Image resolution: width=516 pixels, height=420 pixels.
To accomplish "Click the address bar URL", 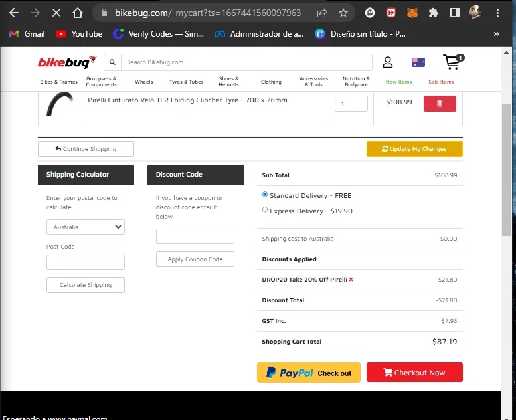I will pos(208,13).
